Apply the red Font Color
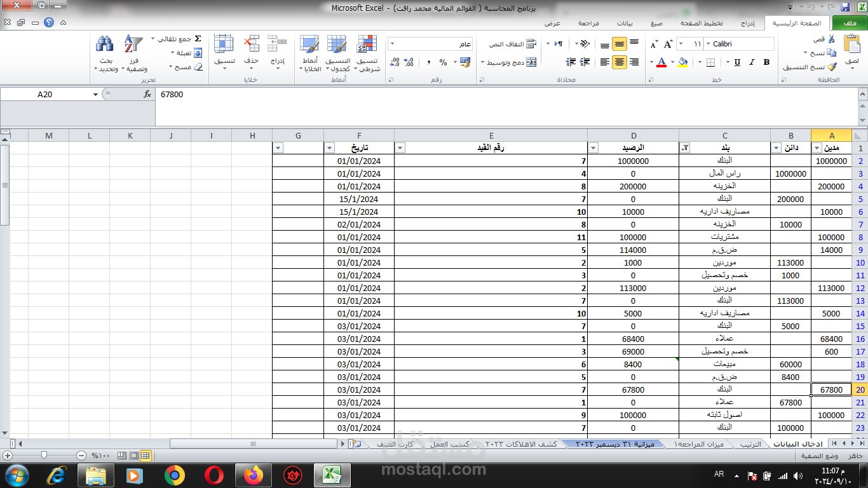 (x=661, y=62)
